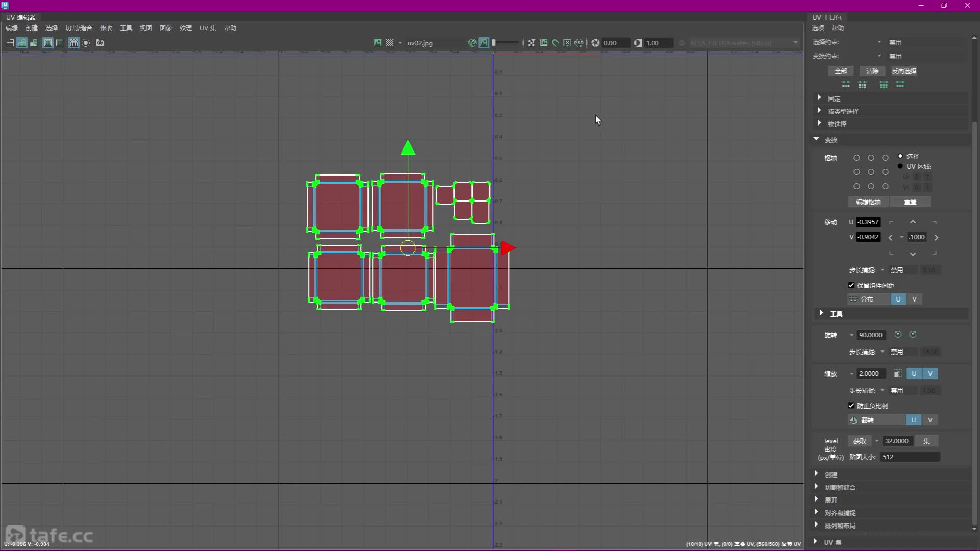Viewport: 980px width, 551px height.
Task: Click the 编辑枢轴 button
Action: pos(868,202)
